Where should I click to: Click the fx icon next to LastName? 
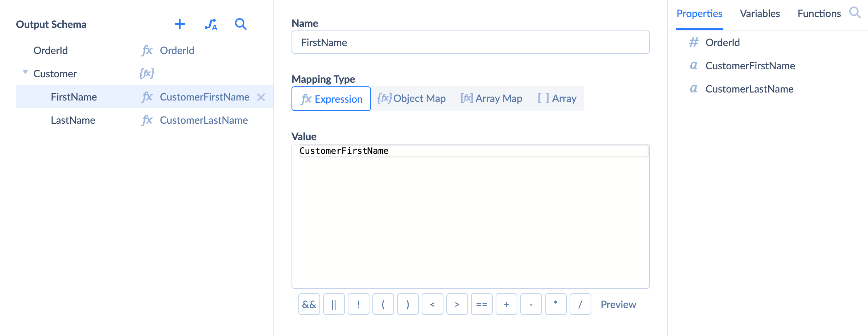pyautogui.click(x=147, y=120)
